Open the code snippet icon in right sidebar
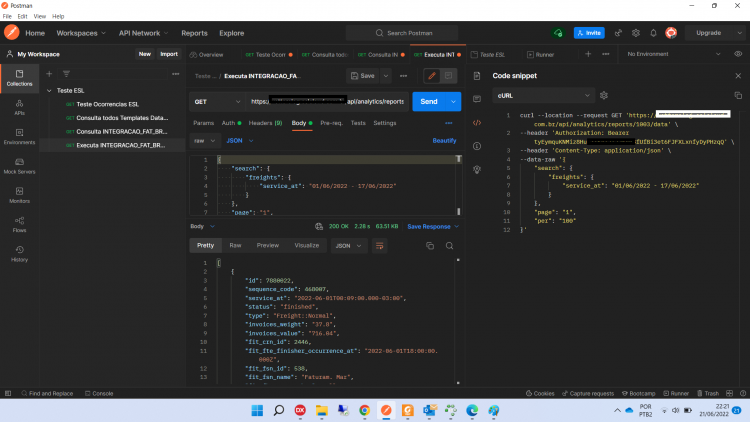The image size is (750, 422). tap(477, 123)
